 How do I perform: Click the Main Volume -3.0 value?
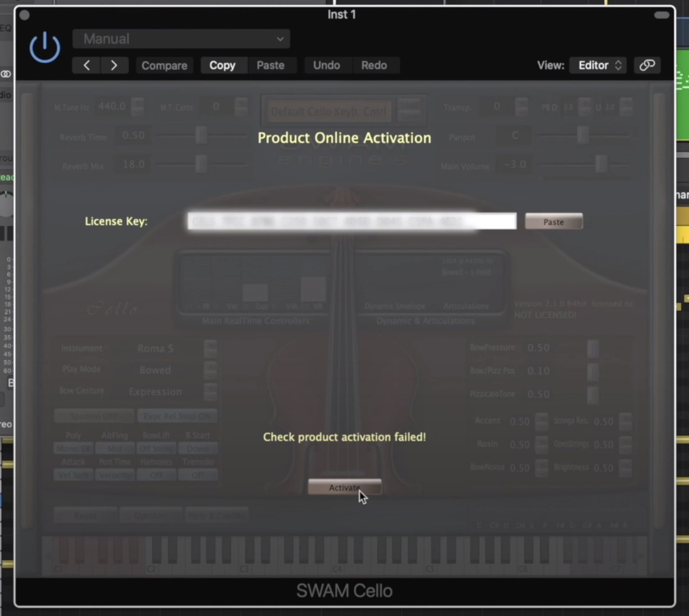click(515, 164)
